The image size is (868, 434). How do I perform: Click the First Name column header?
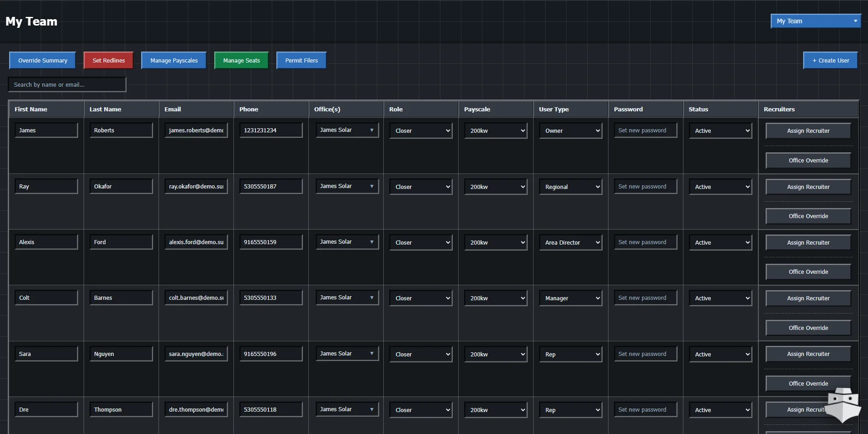(46, 109)
